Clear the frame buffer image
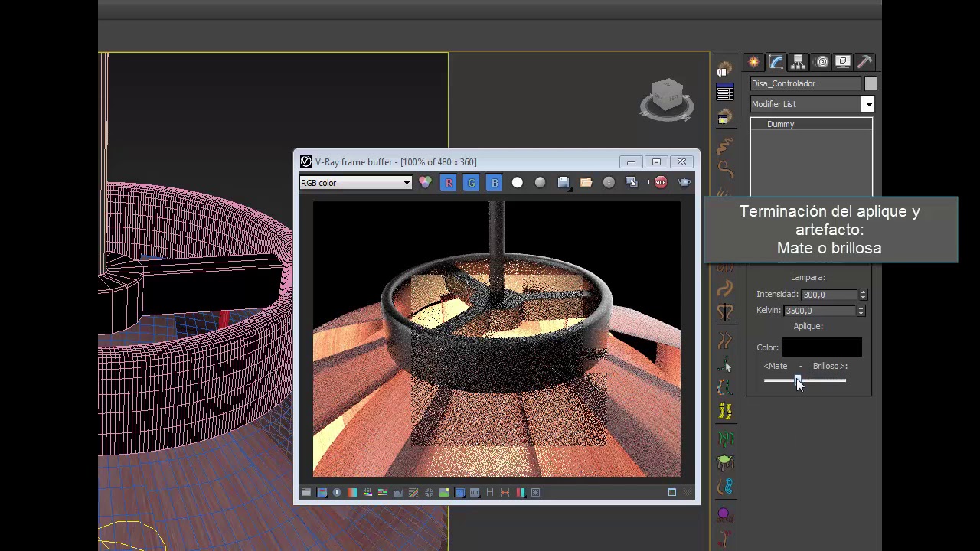980x551 pixels. point(609,183)
